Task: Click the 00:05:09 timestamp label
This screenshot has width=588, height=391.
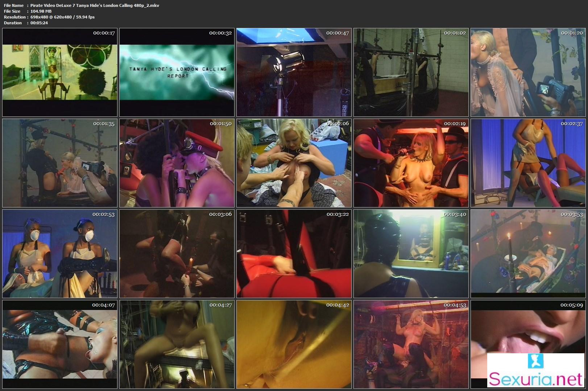Action: click(x=572, y=305)
